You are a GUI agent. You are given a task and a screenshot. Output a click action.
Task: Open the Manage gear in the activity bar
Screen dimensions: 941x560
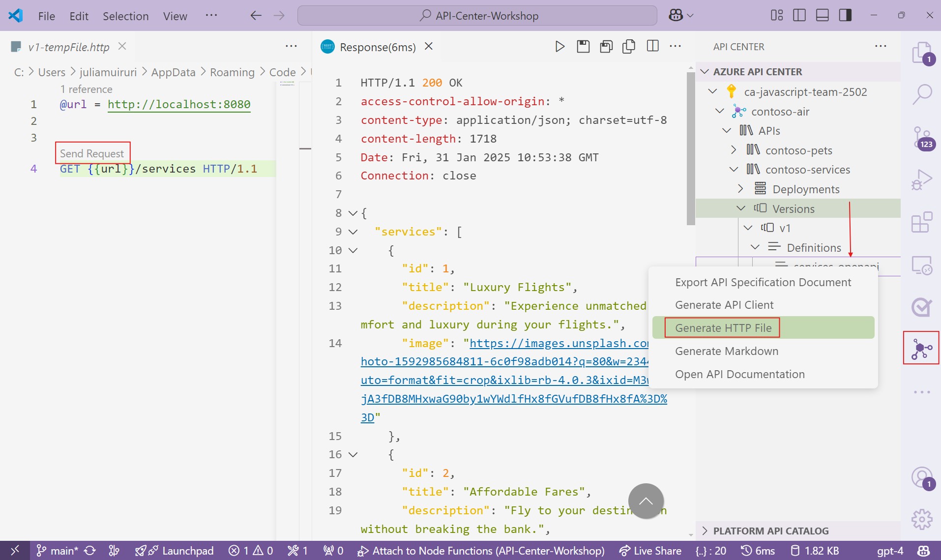pos(921,519)
